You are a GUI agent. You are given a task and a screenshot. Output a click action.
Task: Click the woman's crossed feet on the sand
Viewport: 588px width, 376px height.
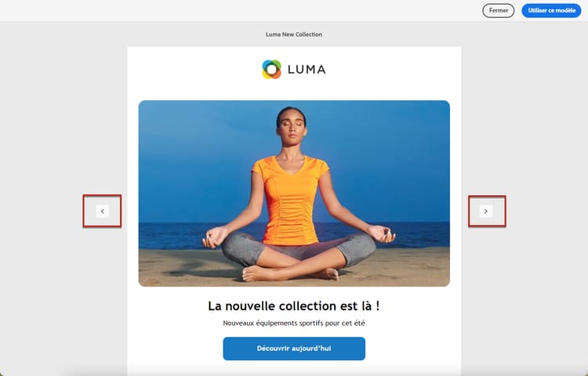291,274
